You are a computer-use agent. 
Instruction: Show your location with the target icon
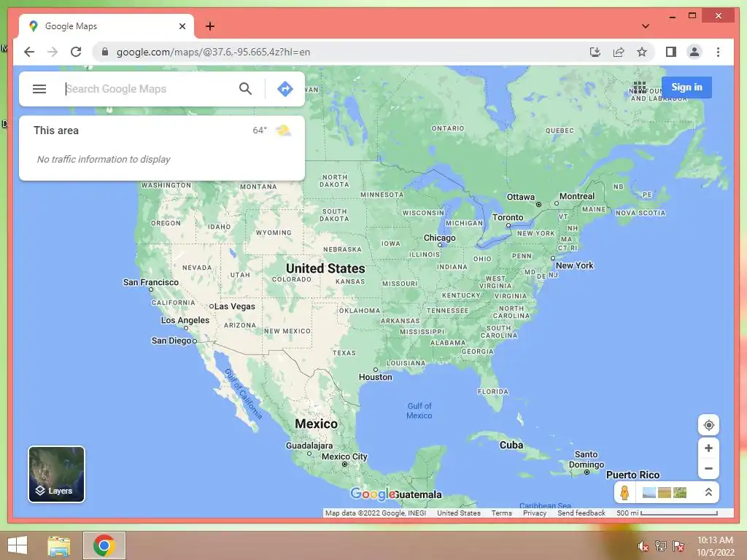coord(708,425)
